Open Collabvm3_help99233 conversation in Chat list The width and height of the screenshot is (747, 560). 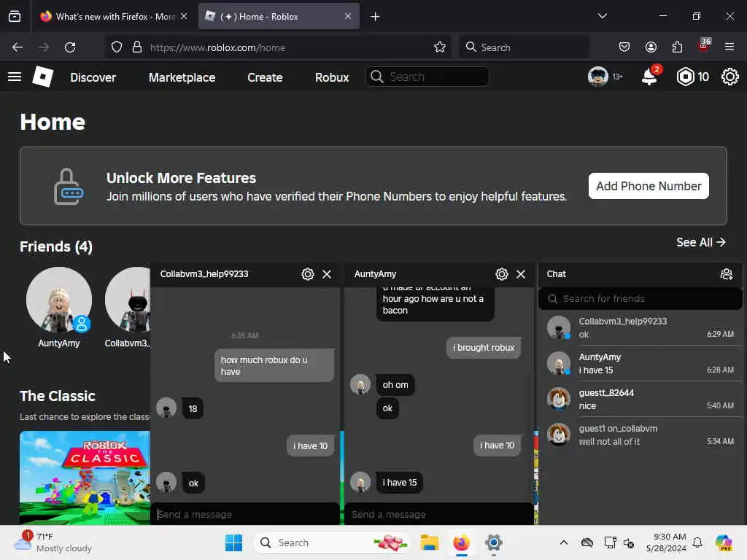coord(640,327)
